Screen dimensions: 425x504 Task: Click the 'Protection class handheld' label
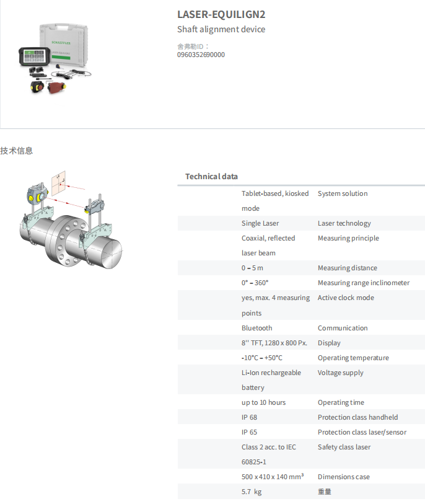tap(358, 417)
